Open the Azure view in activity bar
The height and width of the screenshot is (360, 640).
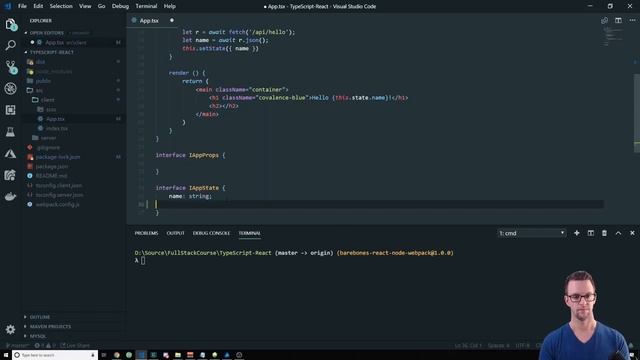(11, 153)
